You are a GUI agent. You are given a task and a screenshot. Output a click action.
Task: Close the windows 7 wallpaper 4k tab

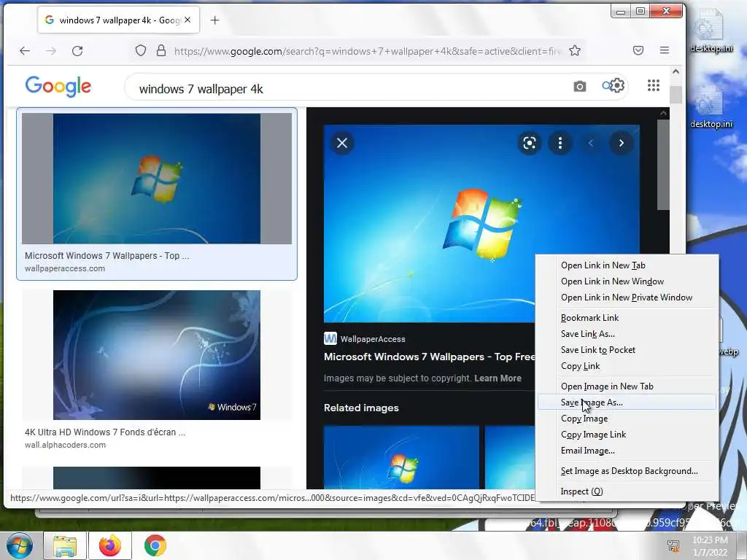[187, 20]
